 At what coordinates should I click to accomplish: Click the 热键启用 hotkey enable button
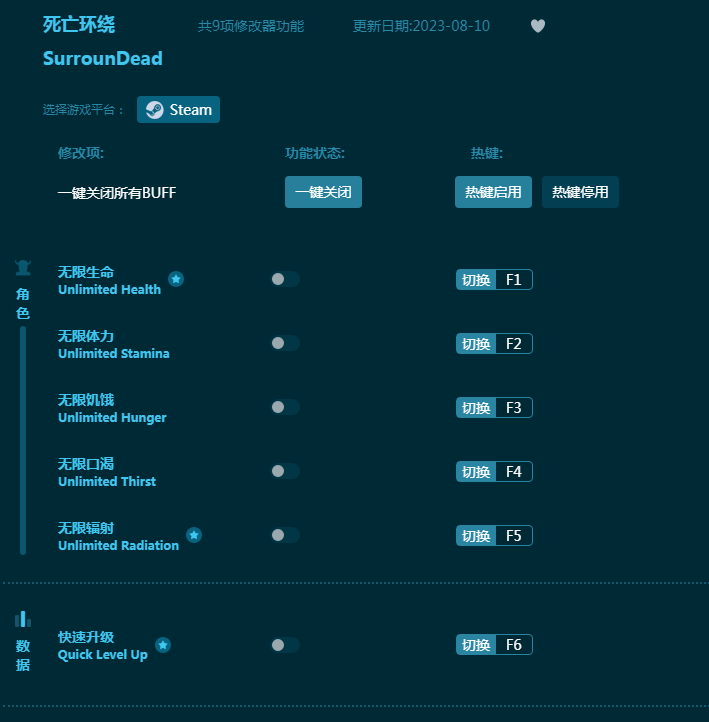[x=493, y=192]
